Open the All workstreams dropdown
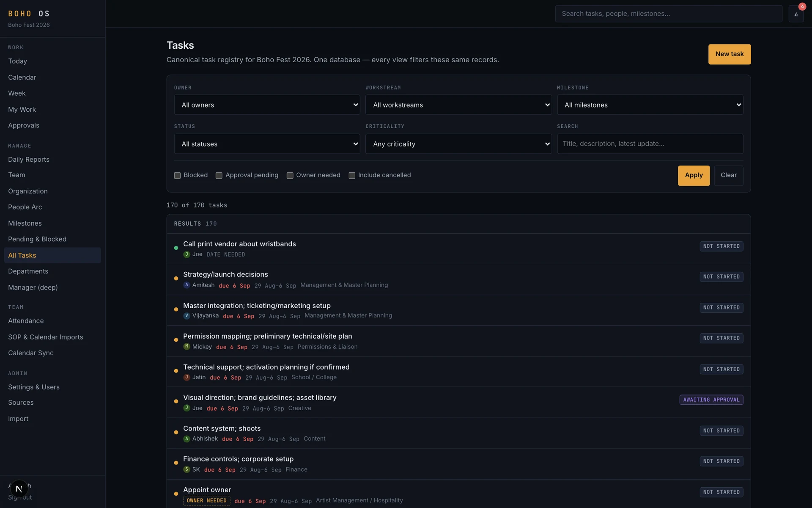The image size is (812, 508). pos(458,105)
